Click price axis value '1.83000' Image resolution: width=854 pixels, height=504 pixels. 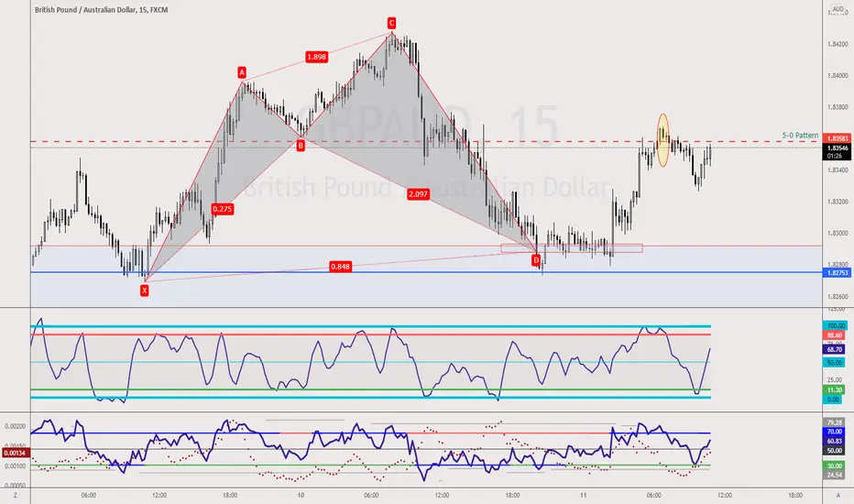tap(838, 233)
